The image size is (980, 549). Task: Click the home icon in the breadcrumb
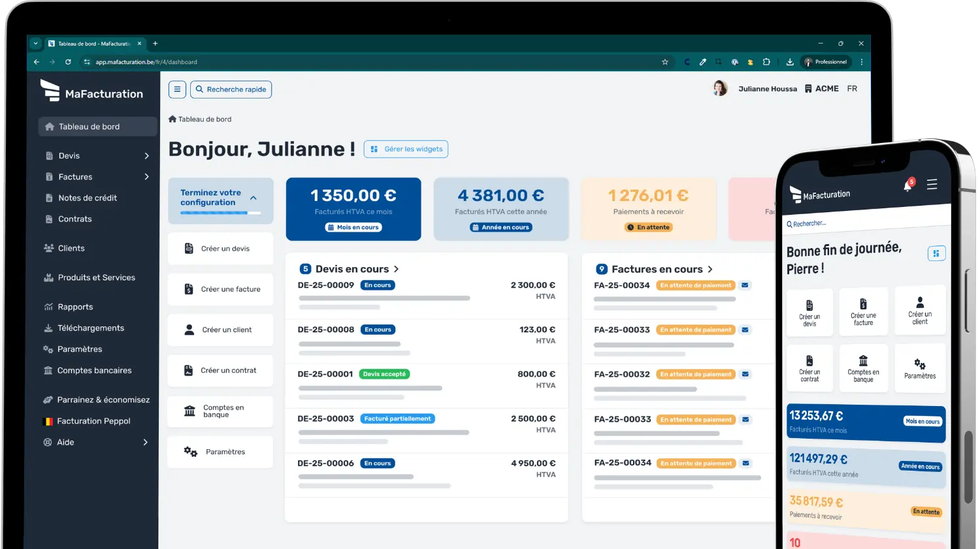tap(172, 119)
